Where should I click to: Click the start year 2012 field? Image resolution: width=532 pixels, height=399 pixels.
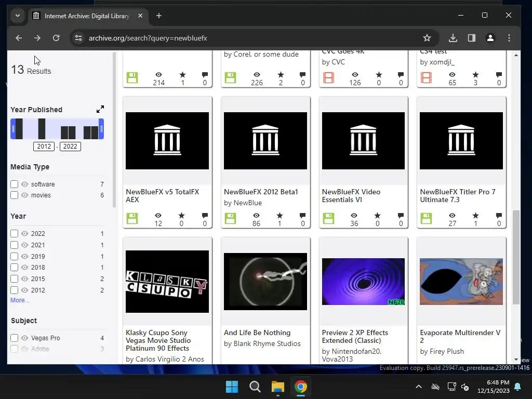click(44, 146)
